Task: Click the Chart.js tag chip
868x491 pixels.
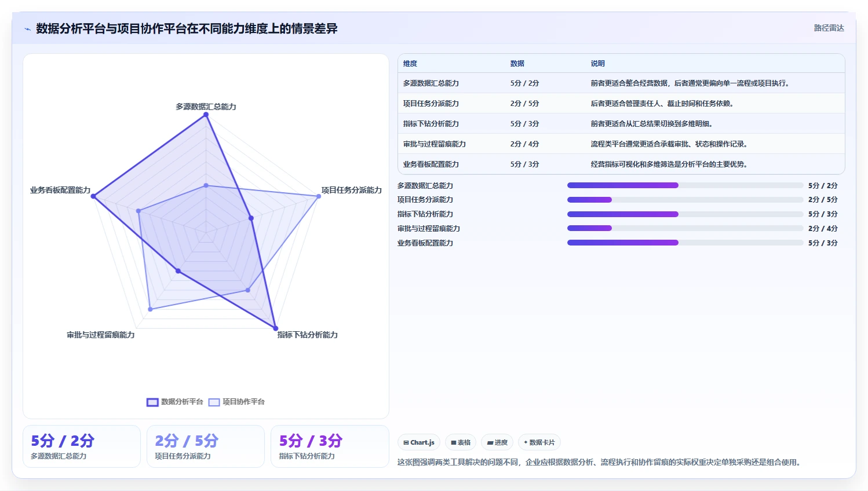Action: (x=419, y=442)
